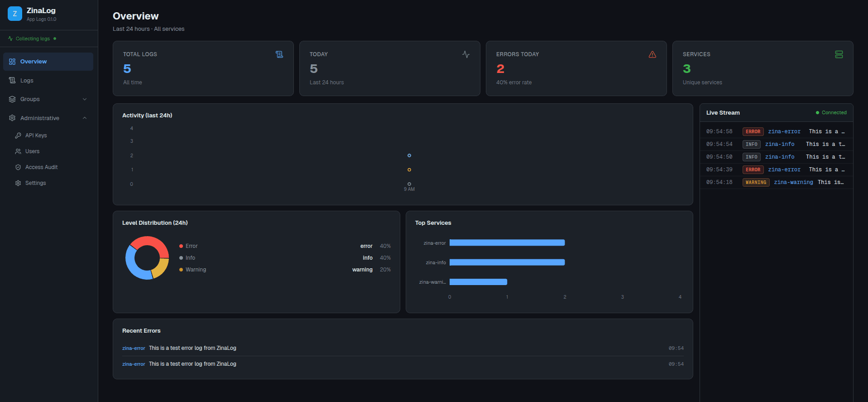
Task: Open the Overview menu item
Action: 48,62
